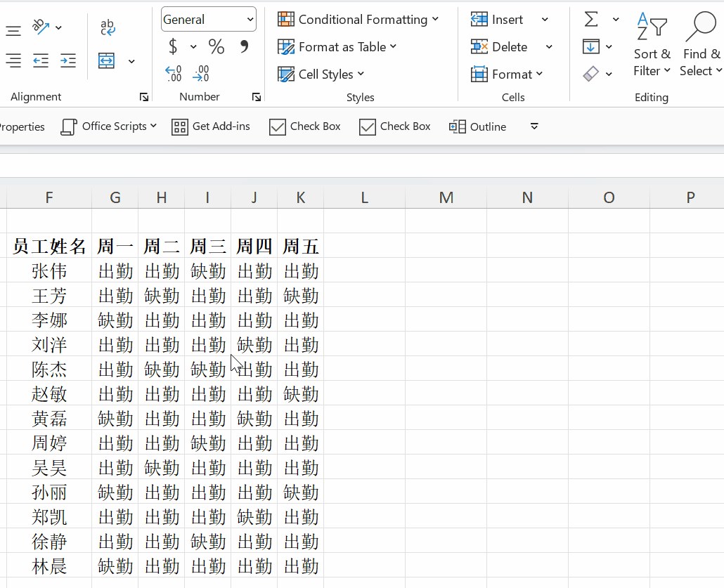Select 徐静's 周三 缺勤 cell
This screenshot has height=588, width=724.
tap(208, 541)
